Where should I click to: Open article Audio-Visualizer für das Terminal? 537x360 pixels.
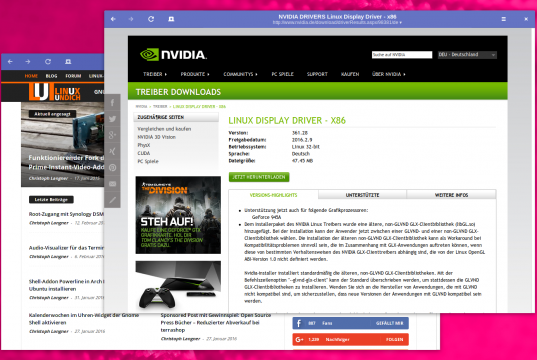click(x=66, y=248)
